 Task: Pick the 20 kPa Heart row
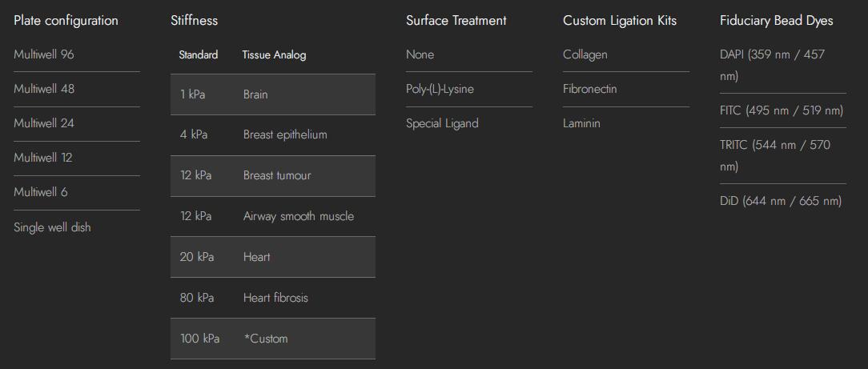click(272, 257)
